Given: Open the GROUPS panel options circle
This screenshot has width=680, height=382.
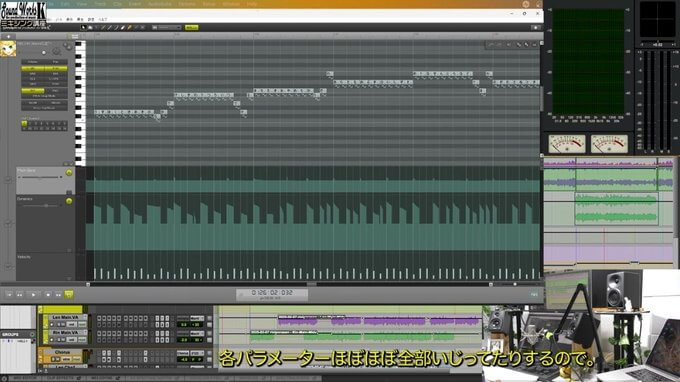Looking at the screenshot, I should [x=32, y=335].
